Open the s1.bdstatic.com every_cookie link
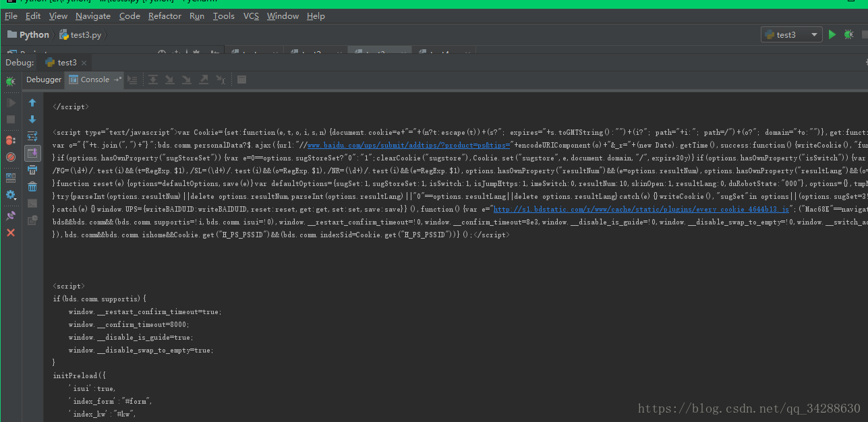 point(641,210)
